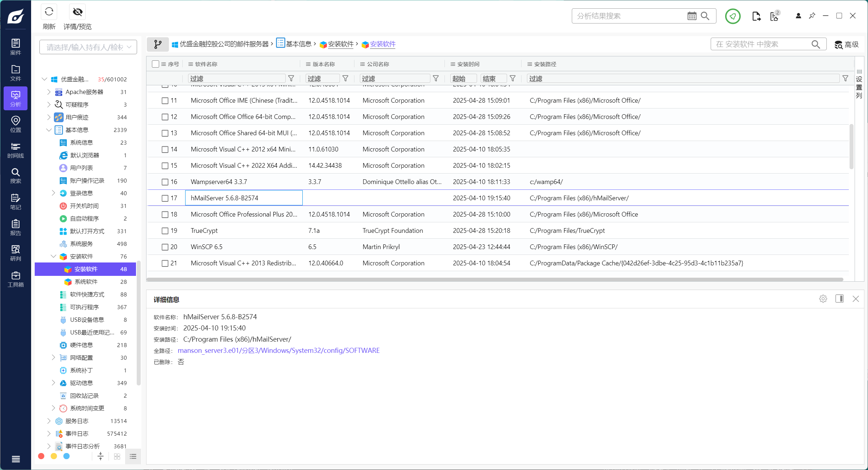Click the 基本信息 breadcrumb item
868x470 pixels.
pos(298,44)
